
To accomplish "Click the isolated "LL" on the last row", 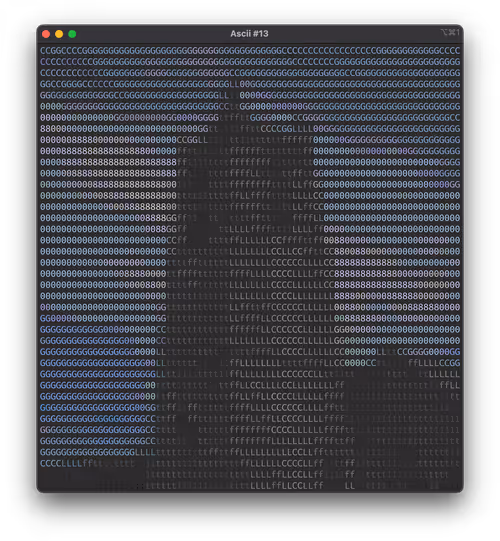I will tap(350, 485).
